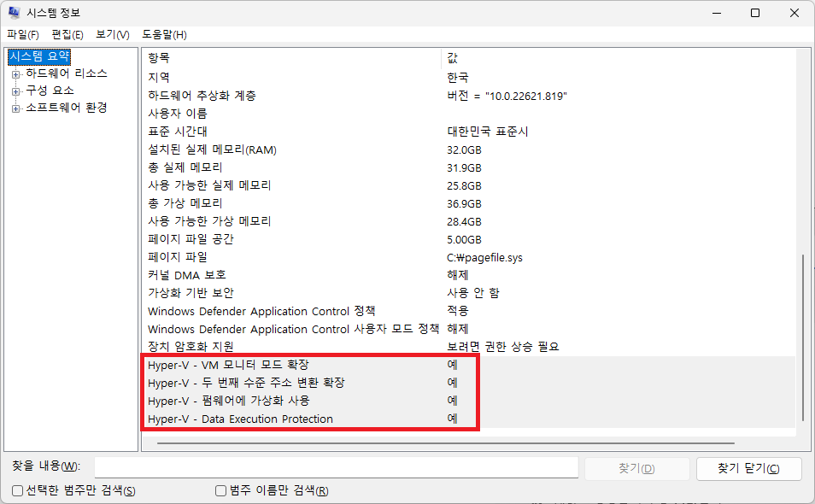Click the 32.0GB memory value
Screen dimensions: 815x504
pos(464,150)
